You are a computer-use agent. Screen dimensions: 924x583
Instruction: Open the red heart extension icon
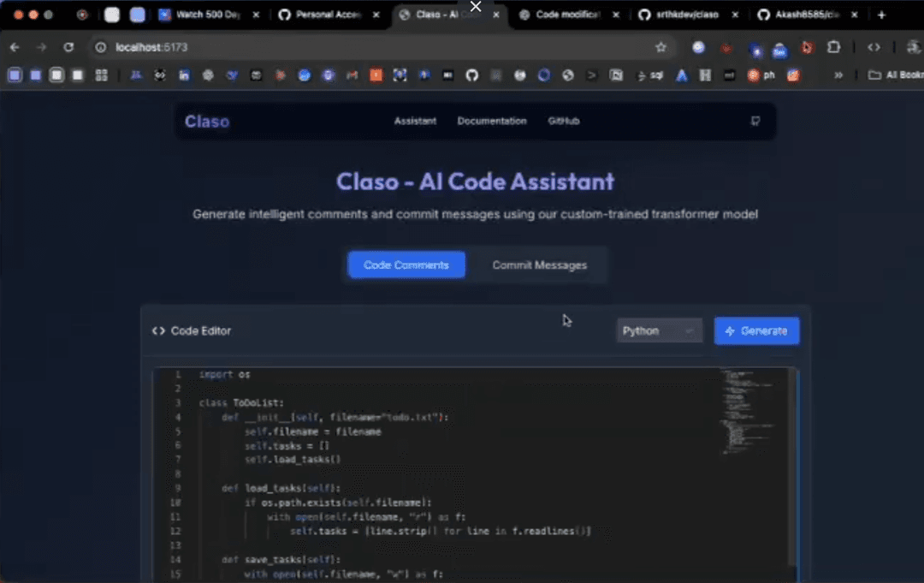[726, 48]
